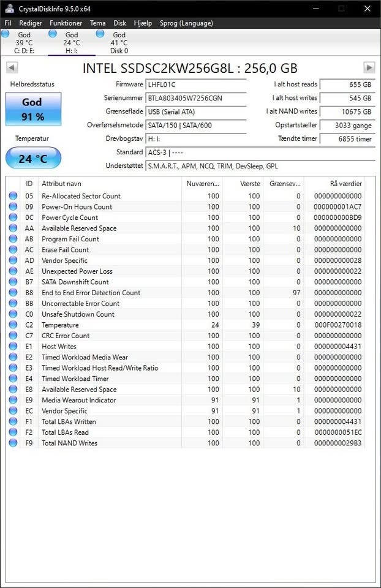Click status icon for End to End Error Detection

13,293
